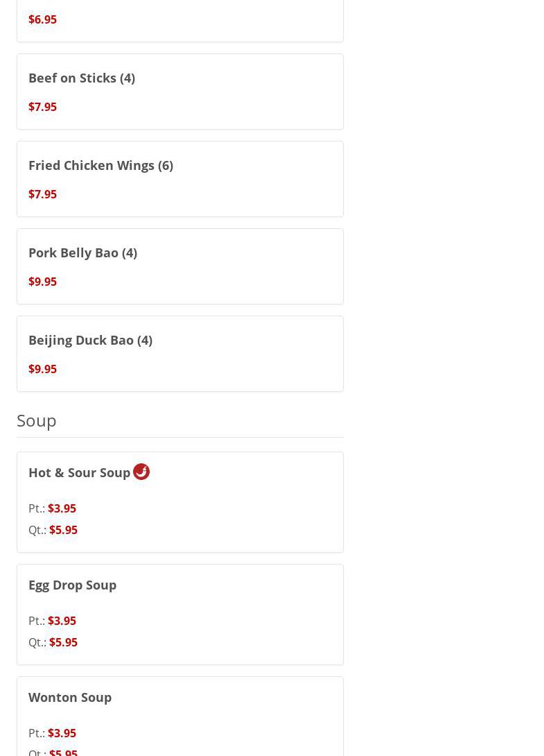Screen dimensions: 544x756
Task: Choose the Pork Belly Bao (4) item
Action: [x=82, y=252]
